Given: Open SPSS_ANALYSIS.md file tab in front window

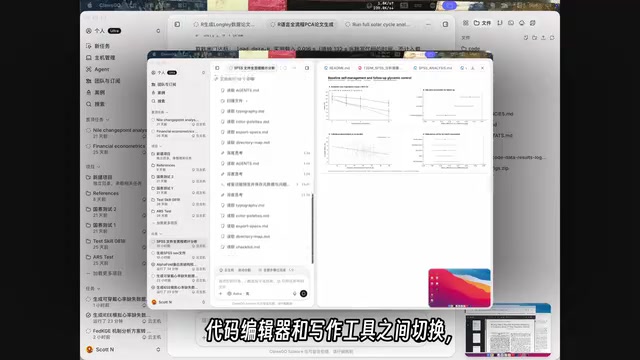Looking at the screenshot, I should pos(432,68).
